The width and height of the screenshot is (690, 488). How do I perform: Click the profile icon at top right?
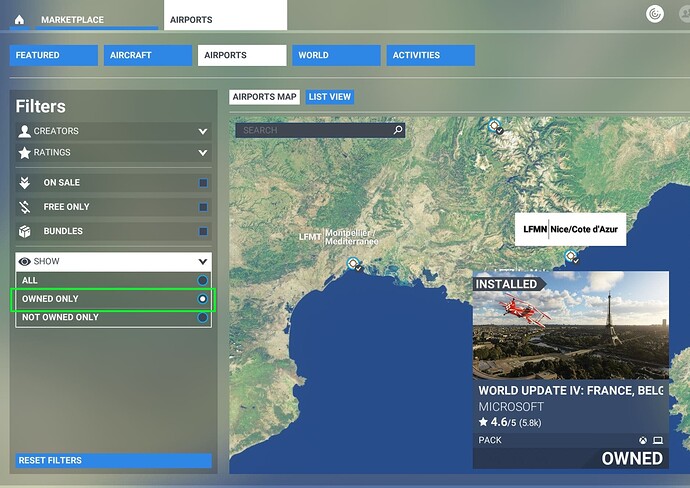coord(656,15)
